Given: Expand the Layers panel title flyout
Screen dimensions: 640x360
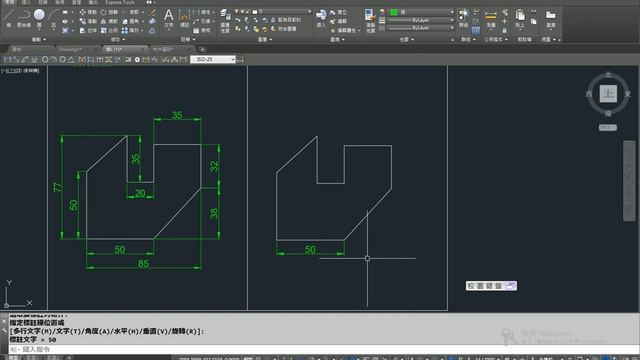Looking at the screenshot, I should pyautogui.click(x=265, y=40).
